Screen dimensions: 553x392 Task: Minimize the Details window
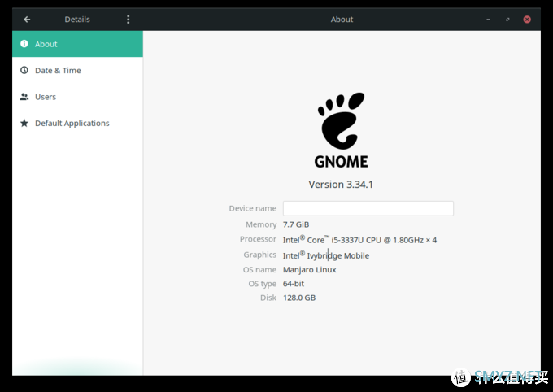pyautogui.click(x=488, y=20)
